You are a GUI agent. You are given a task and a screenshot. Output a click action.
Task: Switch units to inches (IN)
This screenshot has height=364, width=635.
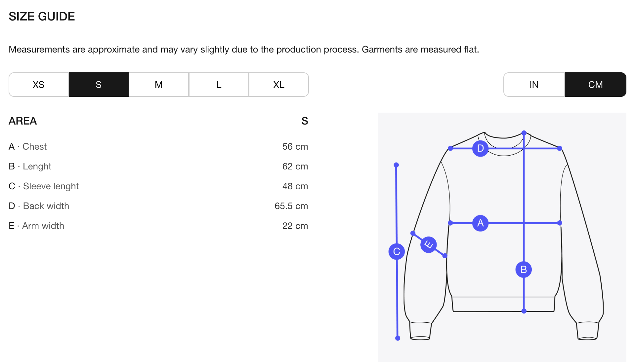pos(534,85)
